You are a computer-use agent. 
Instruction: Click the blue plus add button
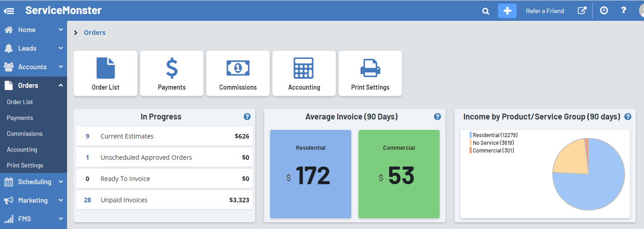point(507,11)
